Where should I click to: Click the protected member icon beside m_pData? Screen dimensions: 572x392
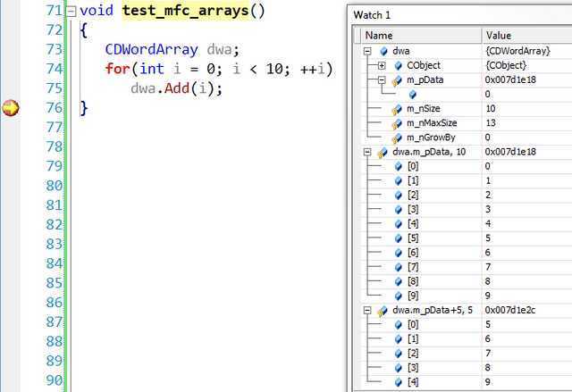tap(397, 80)
